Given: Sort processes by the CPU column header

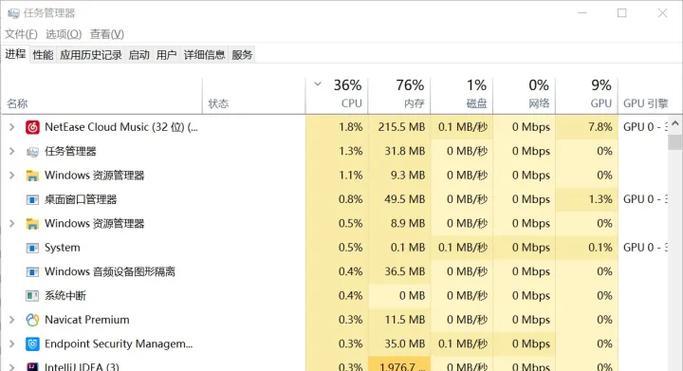Looking at the screenshot, I should click(x=337, y=94).
